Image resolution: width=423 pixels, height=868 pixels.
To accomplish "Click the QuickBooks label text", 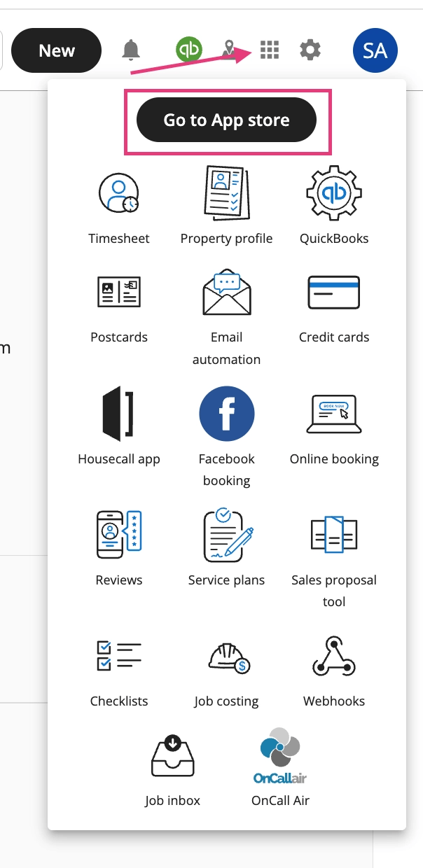I will (334, 239).
